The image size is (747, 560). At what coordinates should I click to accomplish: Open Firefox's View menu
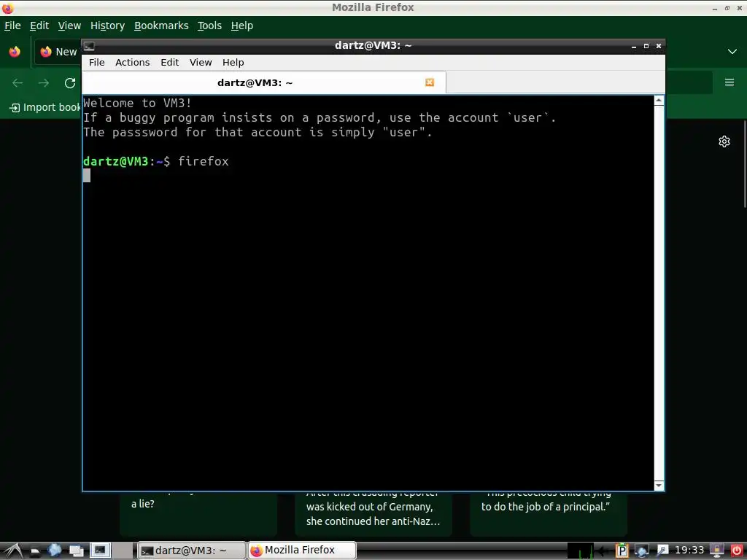pyautogui.click(x=69, y=26)
